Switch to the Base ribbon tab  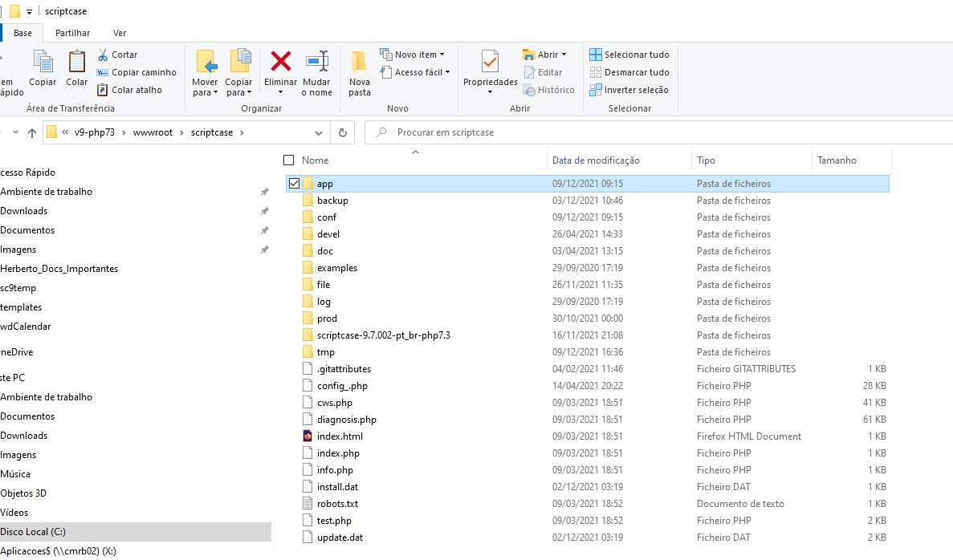click(x=23, y=33)
